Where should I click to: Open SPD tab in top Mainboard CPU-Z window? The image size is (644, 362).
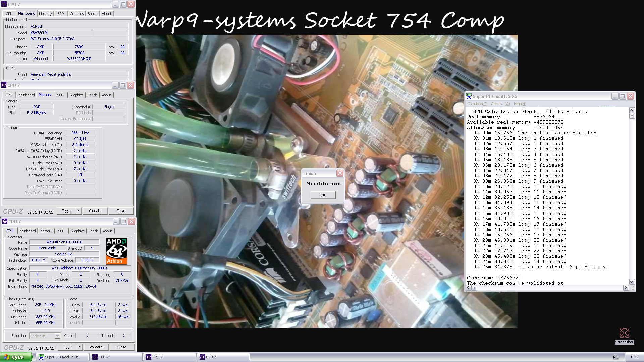point(61,14)
